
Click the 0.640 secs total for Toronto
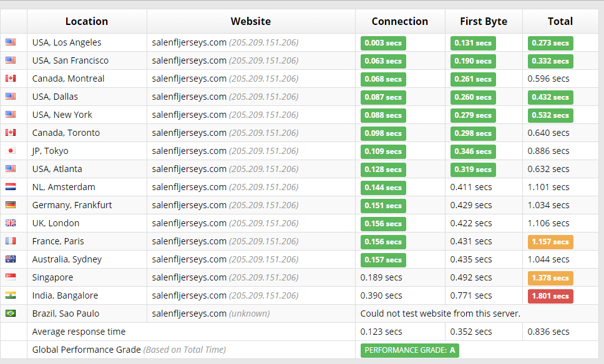[548, 133]
